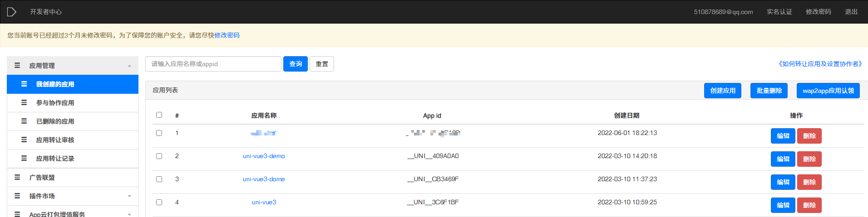Click the DCloud logo icon
The height and width of the screenshot is (217, 868).
(x=12, y=12)
